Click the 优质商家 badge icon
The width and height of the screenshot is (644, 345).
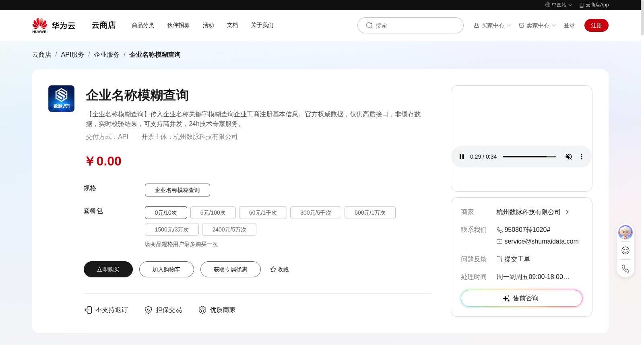(202, 310)
